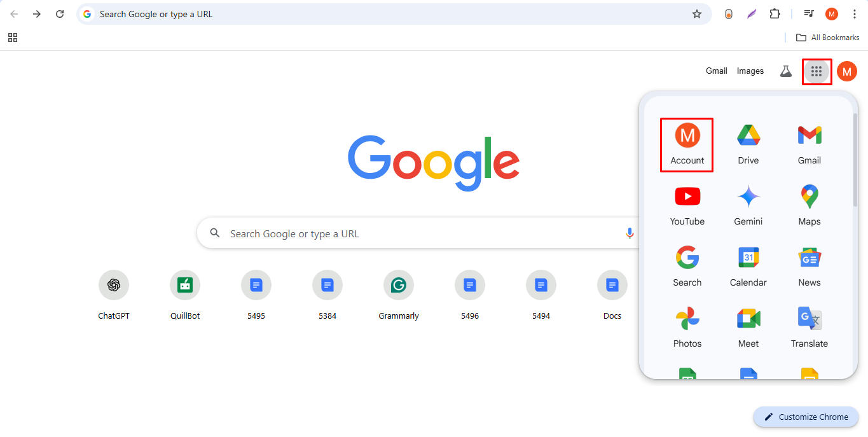Bookmark this page using the star icon

click(697, 13)
